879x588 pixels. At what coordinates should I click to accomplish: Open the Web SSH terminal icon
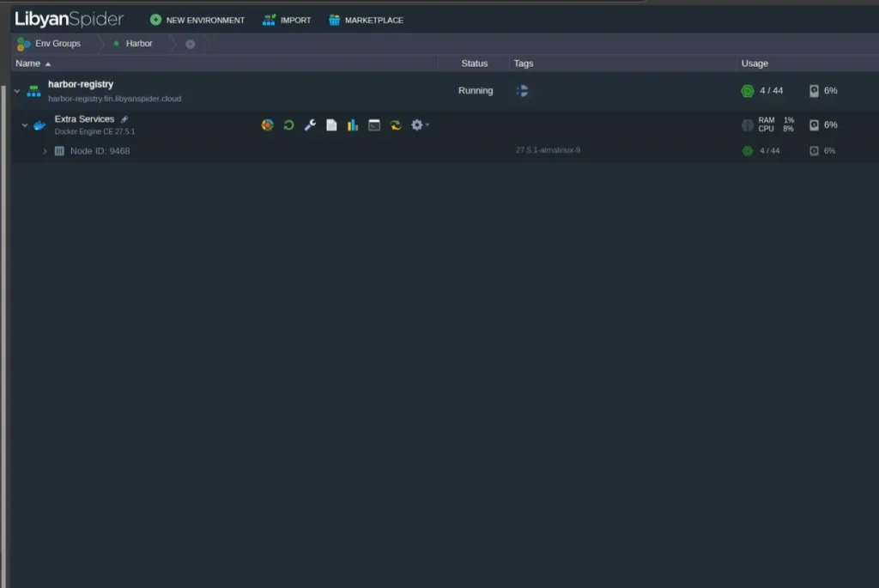pyautogui.click(x=374, y=125)
